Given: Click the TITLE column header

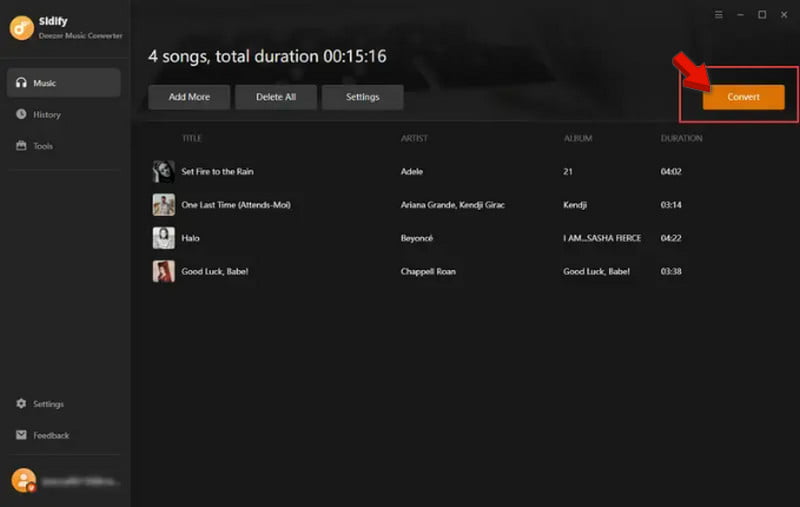Looking at the screenshot, I should [192, 138].
